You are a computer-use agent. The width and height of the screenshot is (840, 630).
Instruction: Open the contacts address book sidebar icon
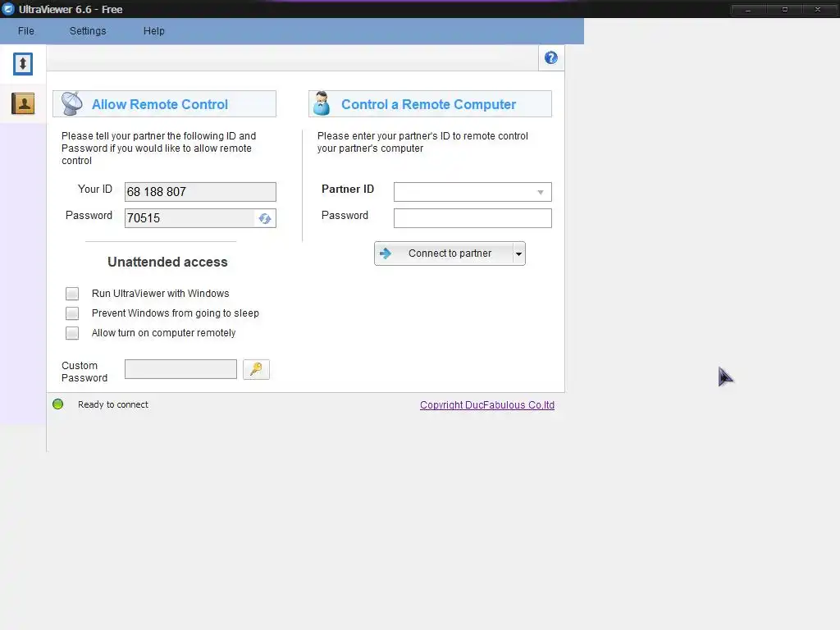coord(23,103)
